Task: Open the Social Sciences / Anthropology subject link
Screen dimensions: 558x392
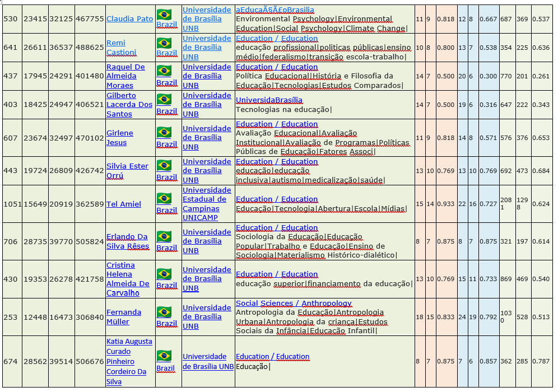Action: (x=294, y=304)
